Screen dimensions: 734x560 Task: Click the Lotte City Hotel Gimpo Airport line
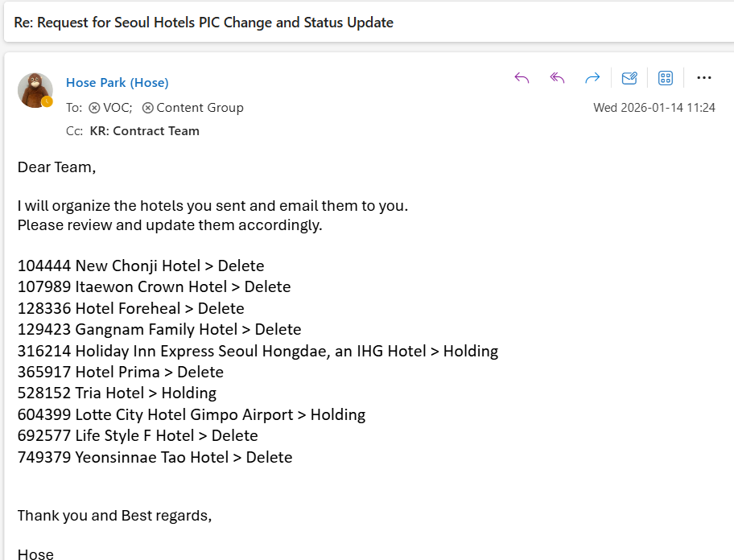point(192,415)
